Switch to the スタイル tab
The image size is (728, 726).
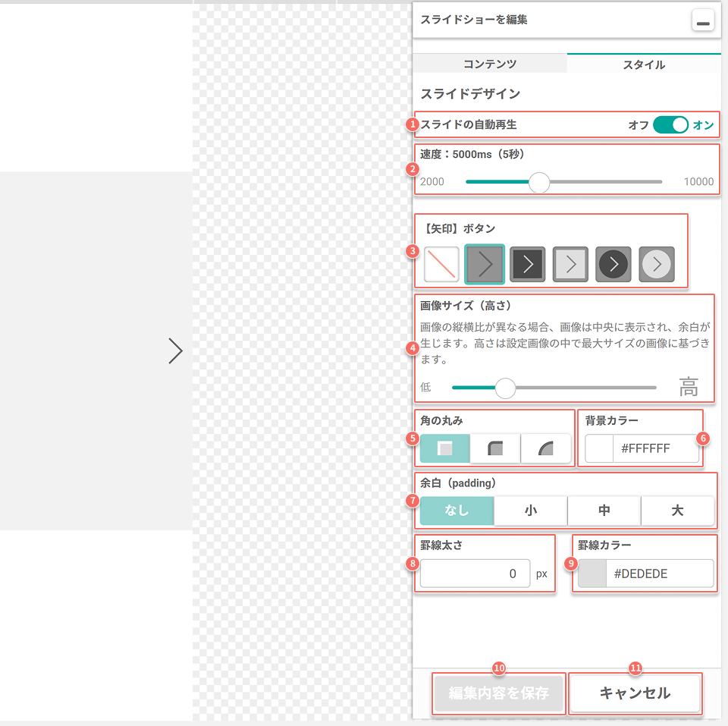tap(644, 64)
